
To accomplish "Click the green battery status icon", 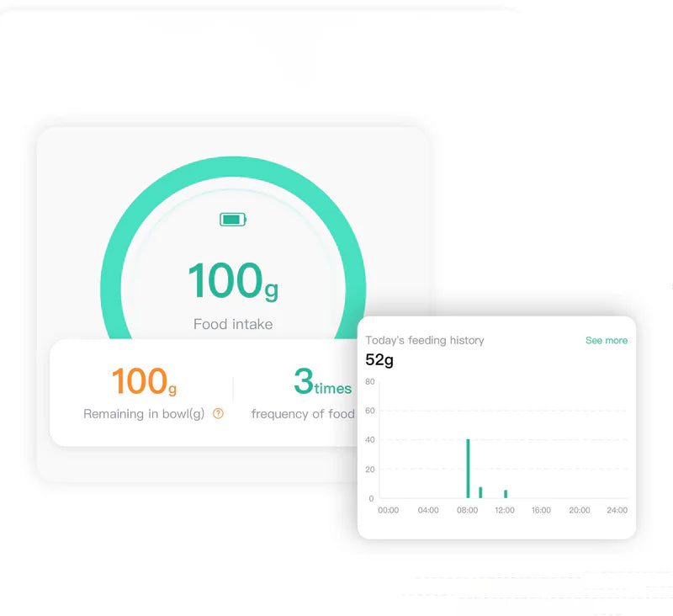I will pos(233,220).
